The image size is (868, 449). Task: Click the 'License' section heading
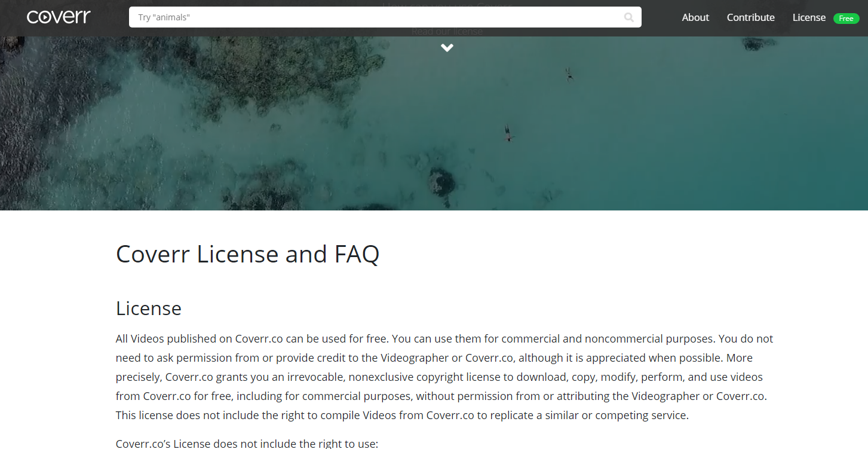[149, 309]
